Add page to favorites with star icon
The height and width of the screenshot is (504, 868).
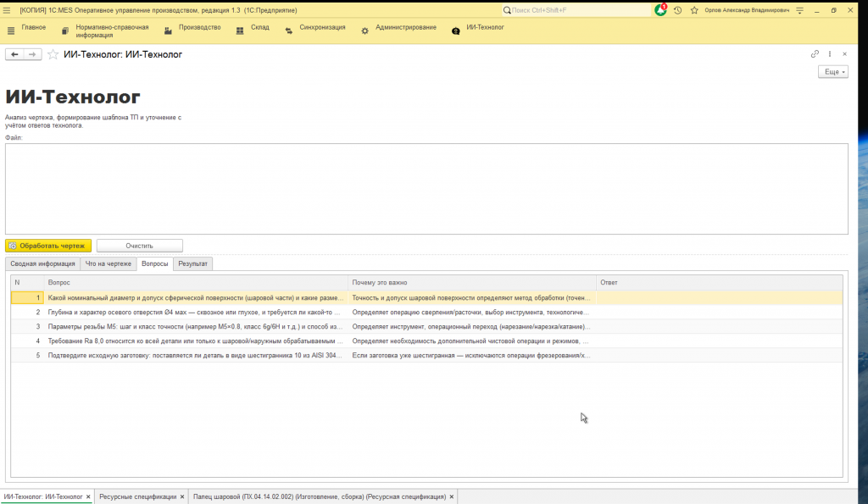point(53,54)
